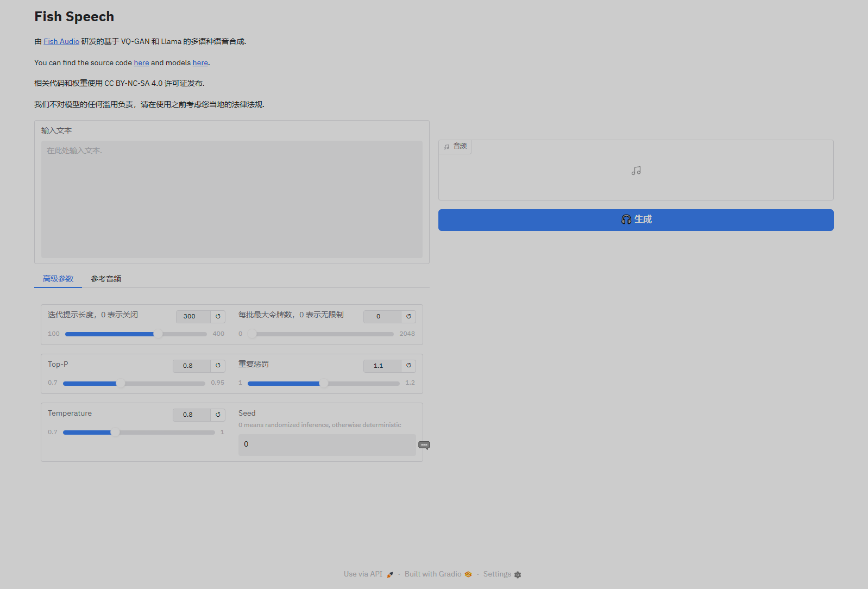Reset the 迭代提示长度 value to default
This screenshot has height=589, width=868.
tap(218, 316)
